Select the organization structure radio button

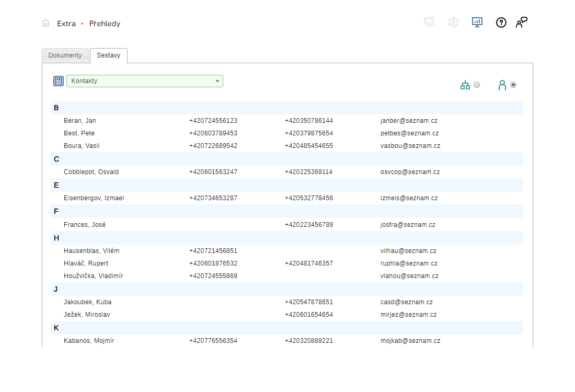477,85
